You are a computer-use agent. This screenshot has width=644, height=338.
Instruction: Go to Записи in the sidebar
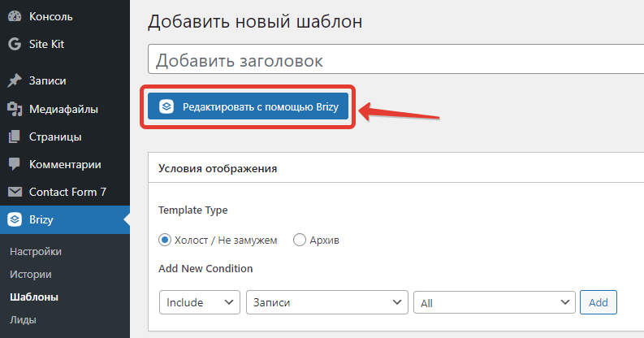coord(47,80)
